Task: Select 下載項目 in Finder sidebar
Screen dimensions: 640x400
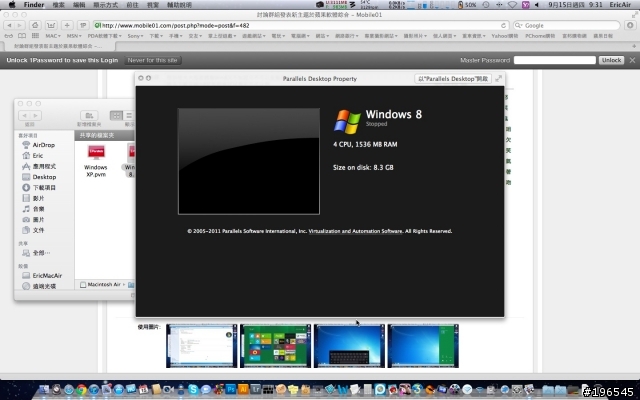Action: (x=39, y=187)
